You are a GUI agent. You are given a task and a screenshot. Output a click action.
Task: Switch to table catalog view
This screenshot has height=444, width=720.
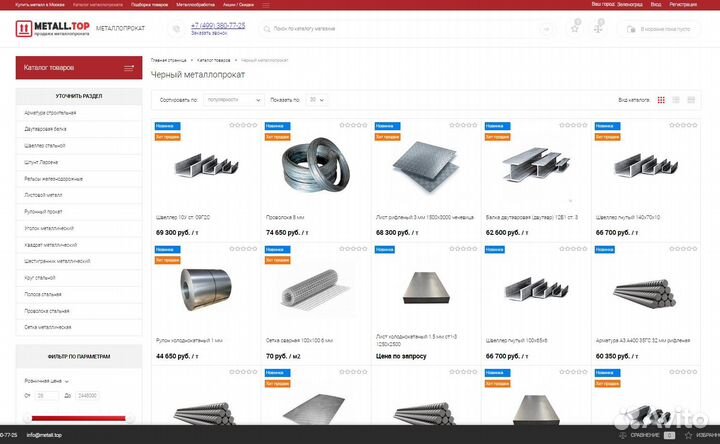(691, 100)
